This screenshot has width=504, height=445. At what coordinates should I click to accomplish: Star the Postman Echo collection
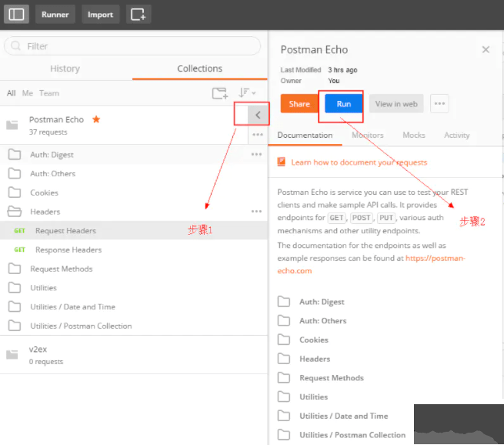(96, 119)
